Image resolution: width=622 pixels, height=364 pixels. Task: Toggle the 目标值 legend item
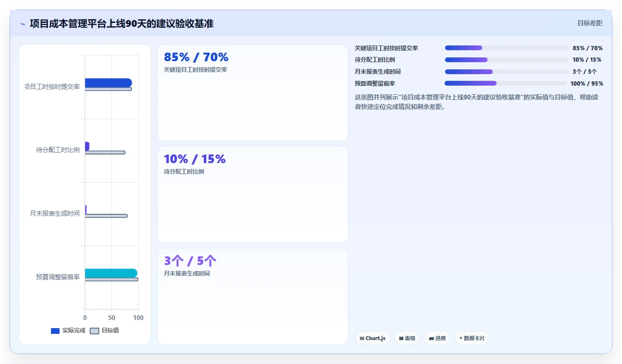click(104, 331)
